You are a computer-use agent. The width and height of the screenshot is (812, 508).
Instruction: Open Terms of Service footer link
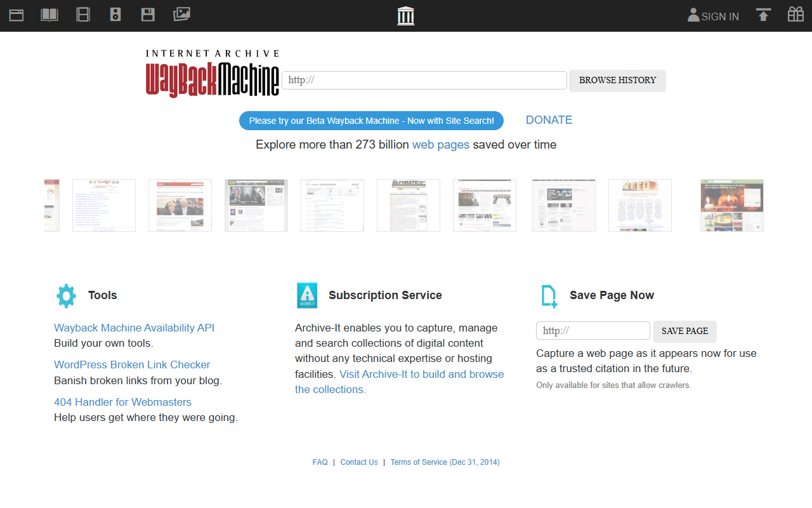coord(445,462)
